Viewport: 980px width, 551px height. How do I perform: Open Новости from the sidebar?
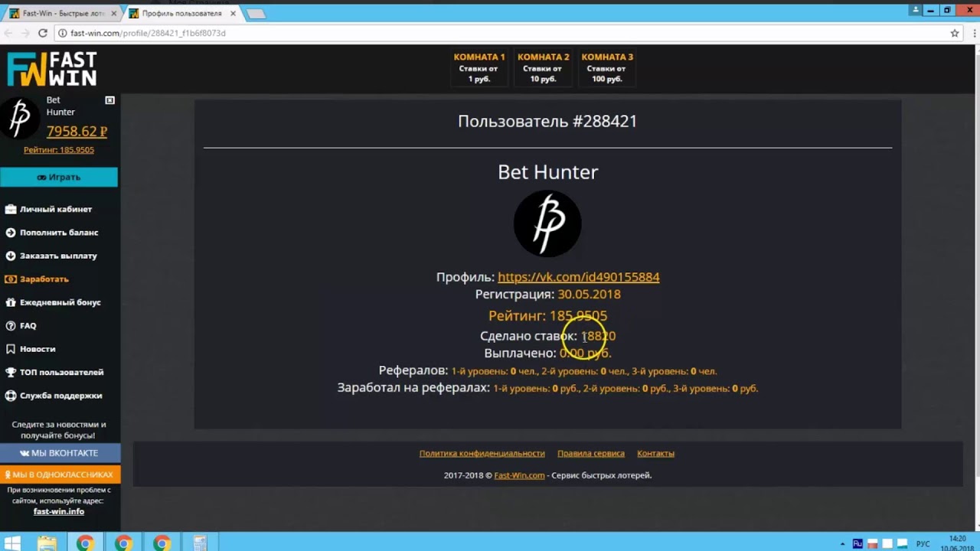pyautogui.click(x=38, y=349)
